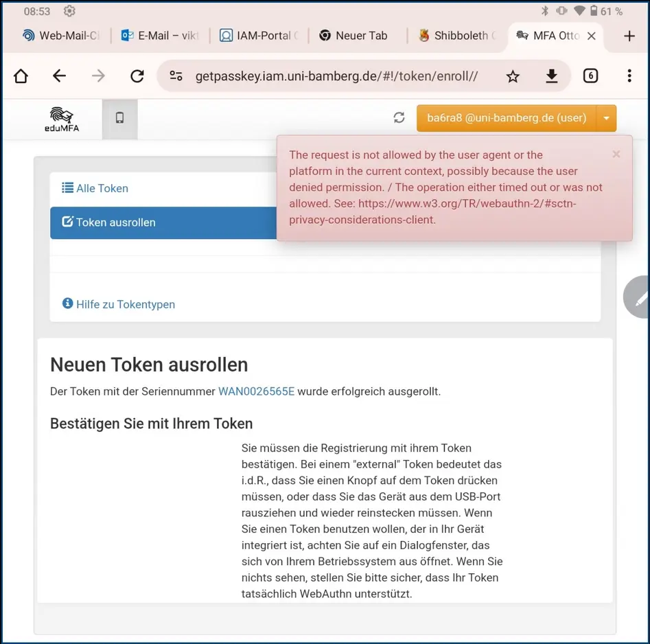Click the Bestätigen Sie mit Ihrem Token heading
Viewport: 650px width, 644px height.
[x=151, y=424]
